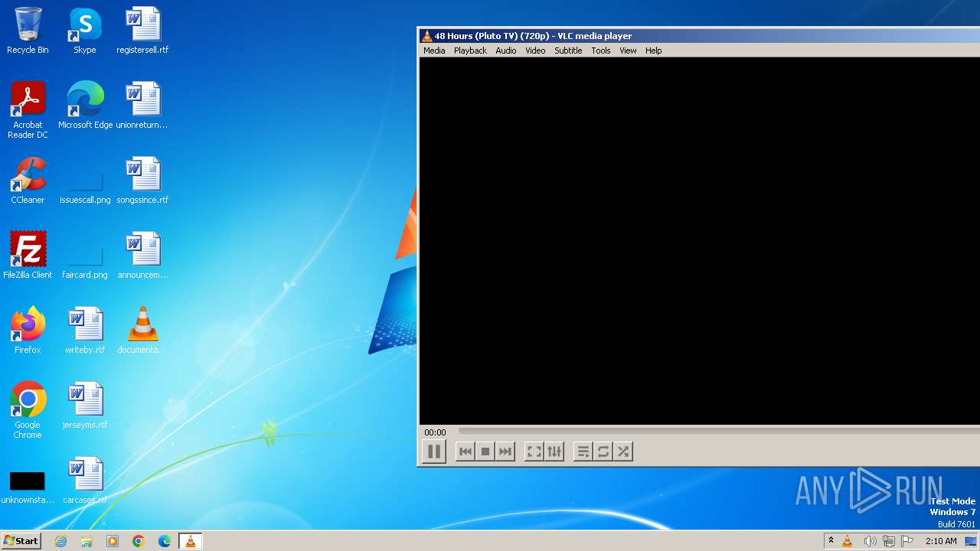Open Windows Explorer from taskbar
980x551 pixels.
[x=87, y=541]
